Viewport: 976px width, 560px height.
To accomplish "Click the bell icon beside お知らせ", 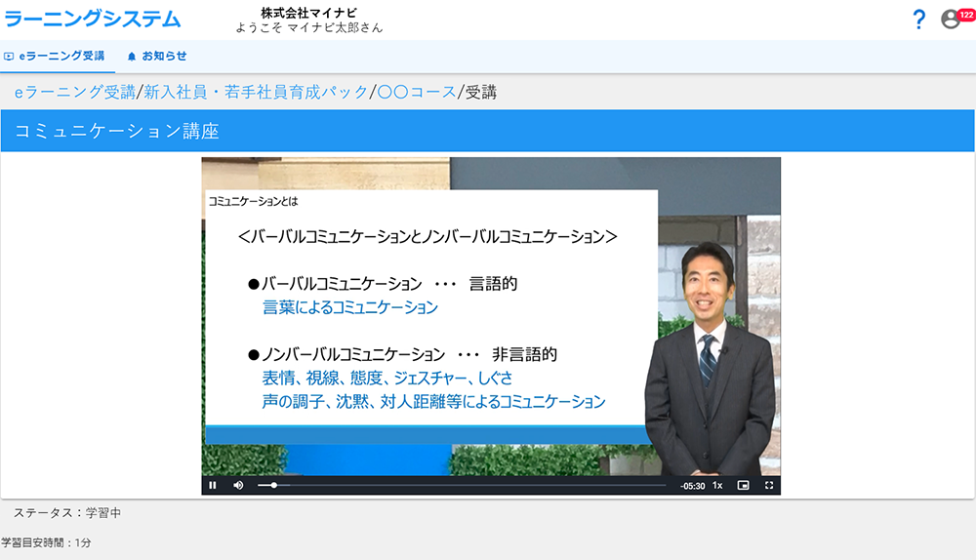I will pos(132,57).
